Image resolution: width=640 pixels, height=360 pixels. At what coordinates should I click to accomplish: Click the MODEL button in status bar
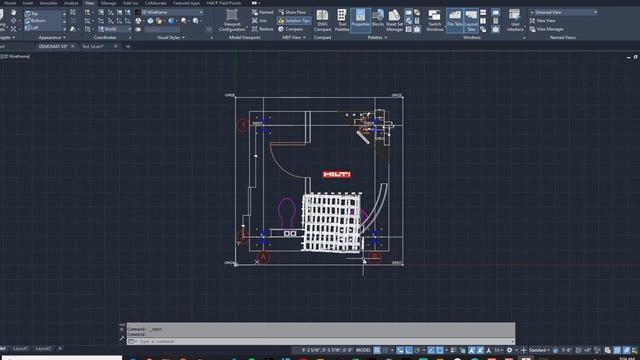click(363, 350)
